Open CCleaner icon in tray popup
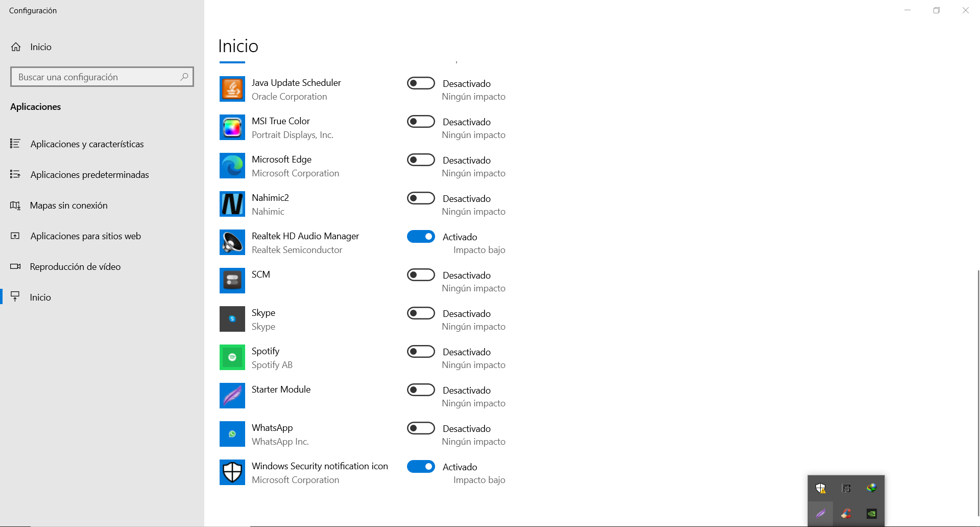This screenshot has width=980, height=527. (846, 514)
